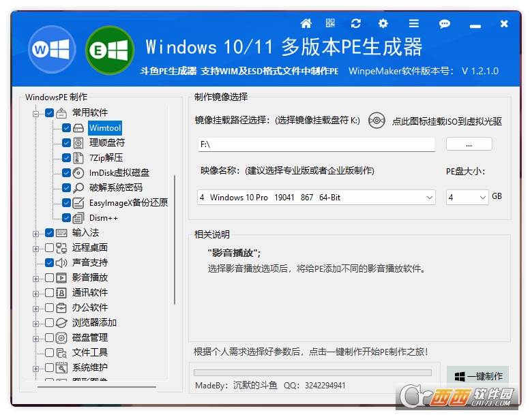The width and height of the screenshot is (532, 417).
Task: Select the 文件工具 tree item
Action: tap(89, 353)
